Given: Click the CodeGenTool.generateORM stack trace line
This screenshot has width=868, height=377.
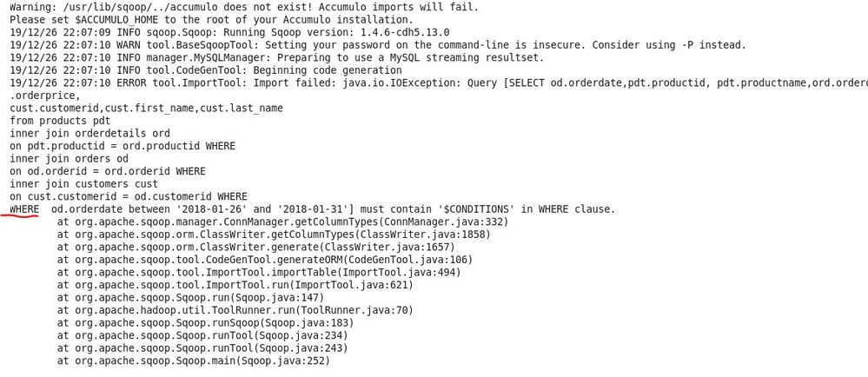Looking at the screenshot, I should point(265,261).
